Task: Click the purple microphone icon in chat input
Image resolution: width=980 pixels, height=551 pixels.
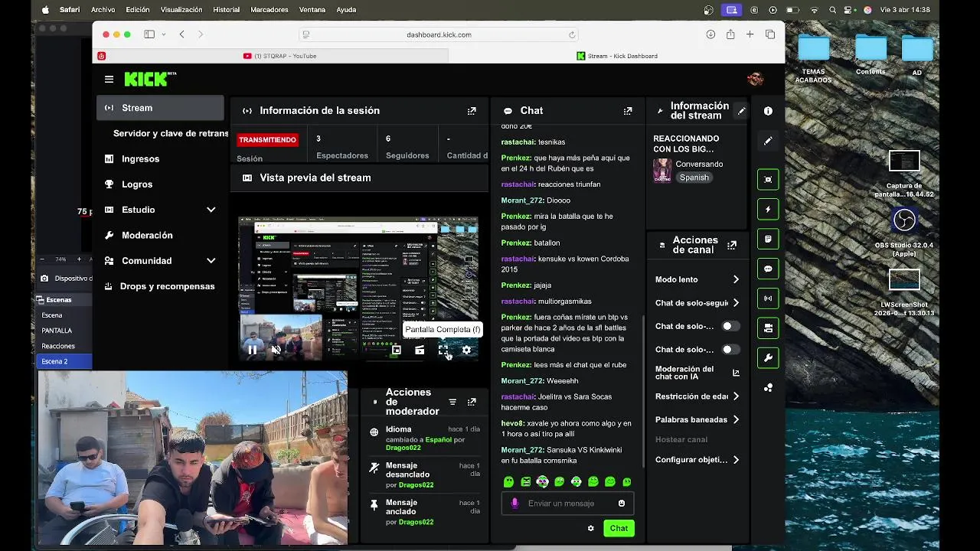Action: click(x=514, y=503)
